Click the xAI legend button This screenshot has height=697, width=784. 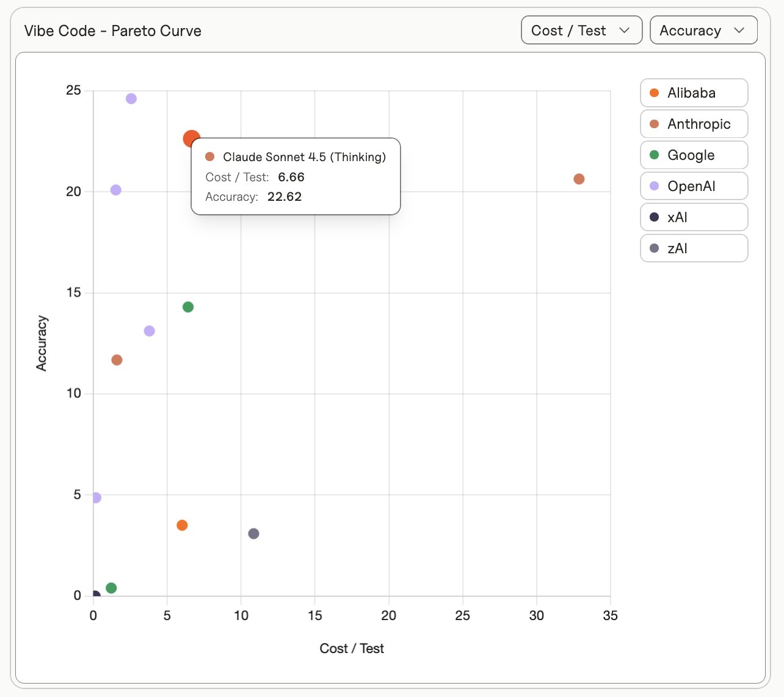(694, 217)
